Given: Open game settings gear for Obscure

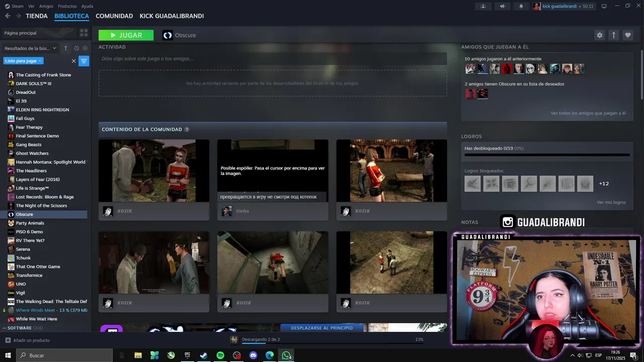Looking at the screenshot, I should 599,35.
